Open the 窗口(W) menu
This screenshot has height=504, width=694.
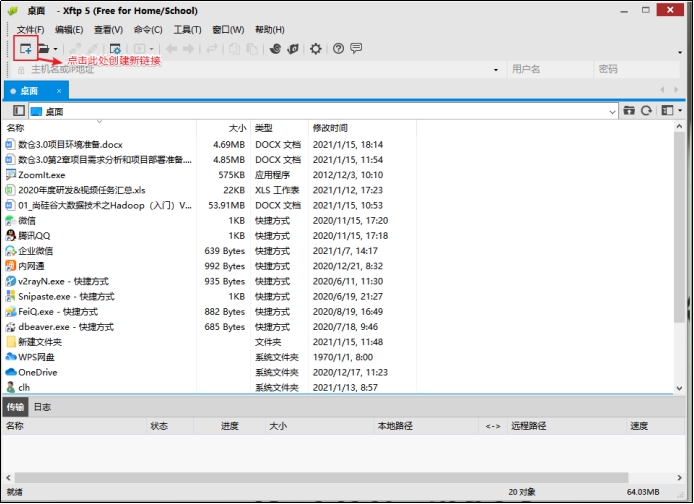[x=228, y=30]
